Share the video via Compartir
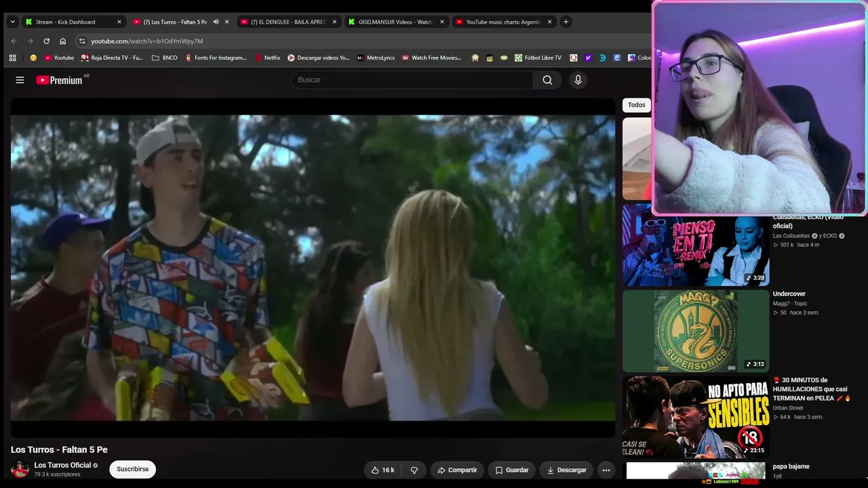The image size is (868, 488). [x=457, y=470]
